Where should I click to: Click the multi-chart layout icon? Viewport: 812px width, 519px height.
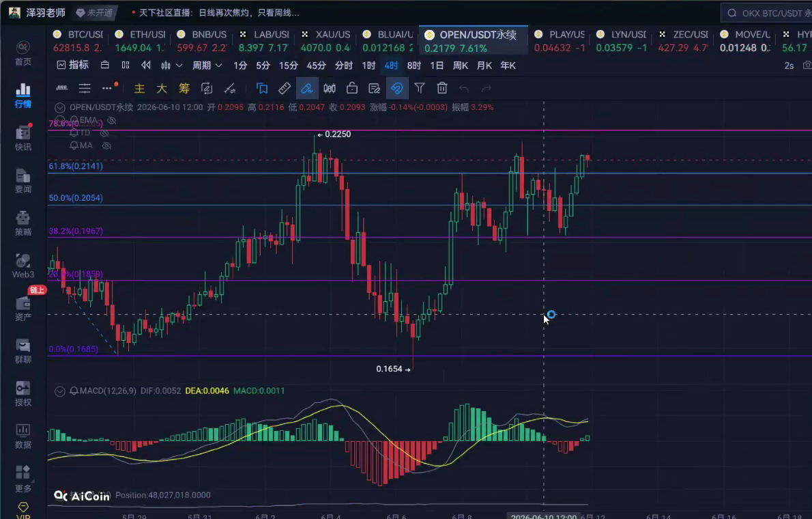point(126,66)
